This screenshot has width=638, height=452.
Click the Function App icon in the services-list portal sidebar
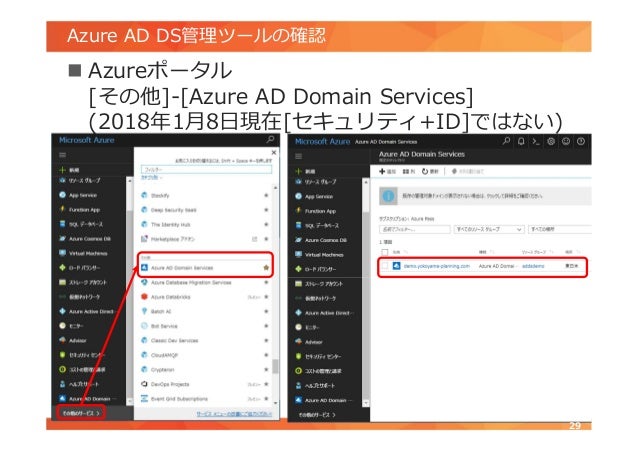[62, 209]
